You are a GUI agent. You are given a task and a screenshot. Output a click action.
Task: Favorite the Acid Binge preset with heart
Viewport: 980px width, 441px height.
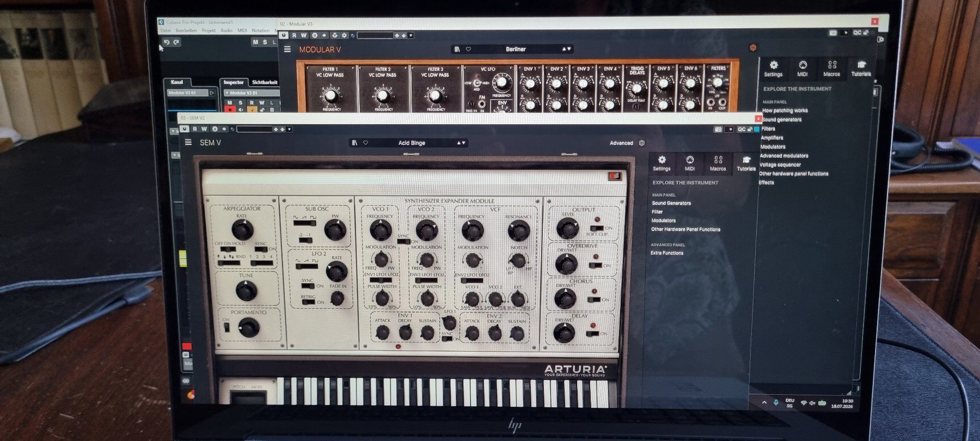pos(365,143)
